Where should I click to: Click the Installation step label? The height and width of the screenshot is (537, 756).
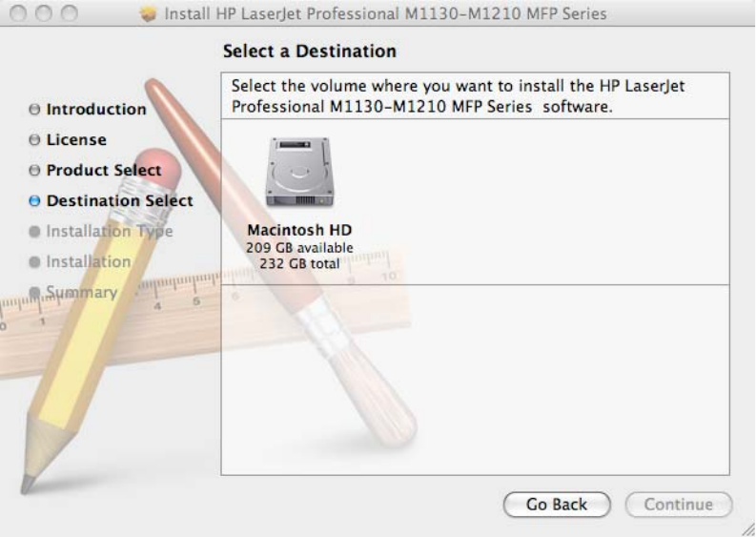point(89,261)
